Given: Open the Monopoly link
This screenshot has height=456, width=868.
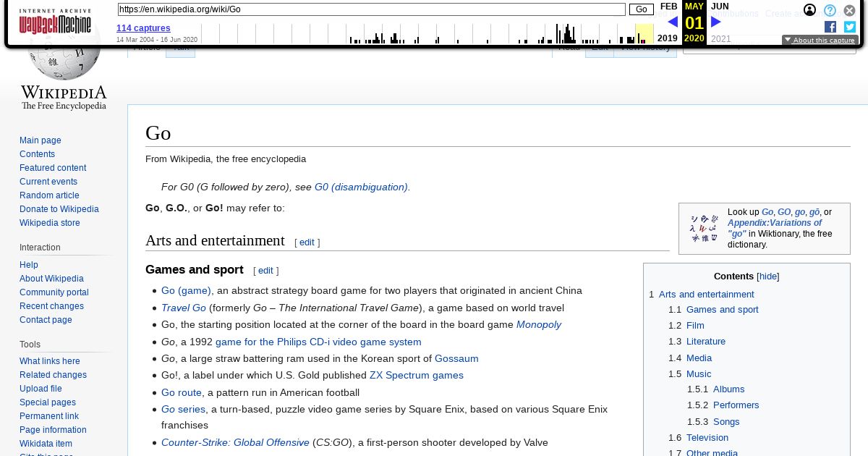Looking at the screenshot, I should 539,324.
